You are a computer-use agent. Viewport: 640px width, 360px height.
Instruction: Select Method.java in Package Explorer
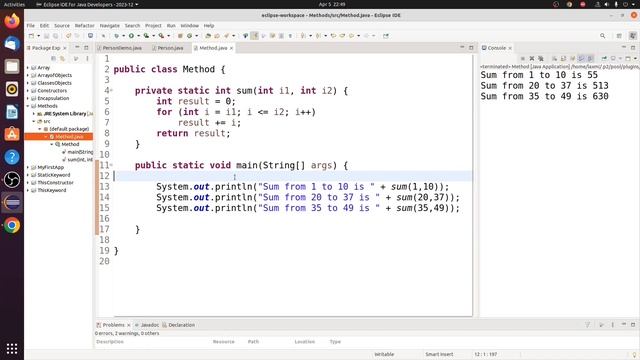[69, 137]
